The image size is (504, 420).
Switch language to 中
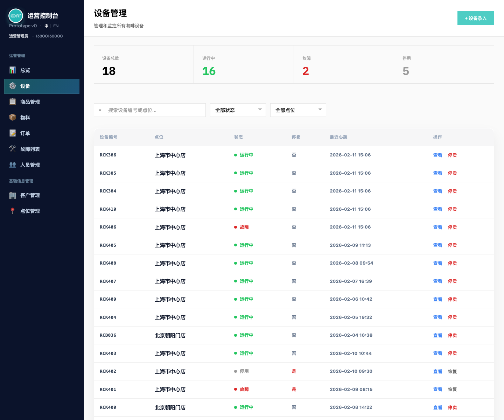click(46, 26)
